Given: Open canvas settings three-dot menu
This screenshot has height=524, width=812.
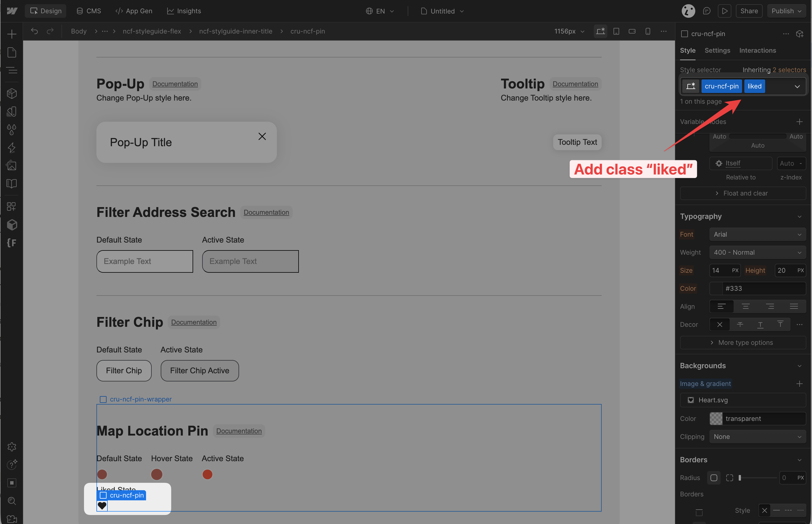Looking at the screenshot, I should pos(664,31).
